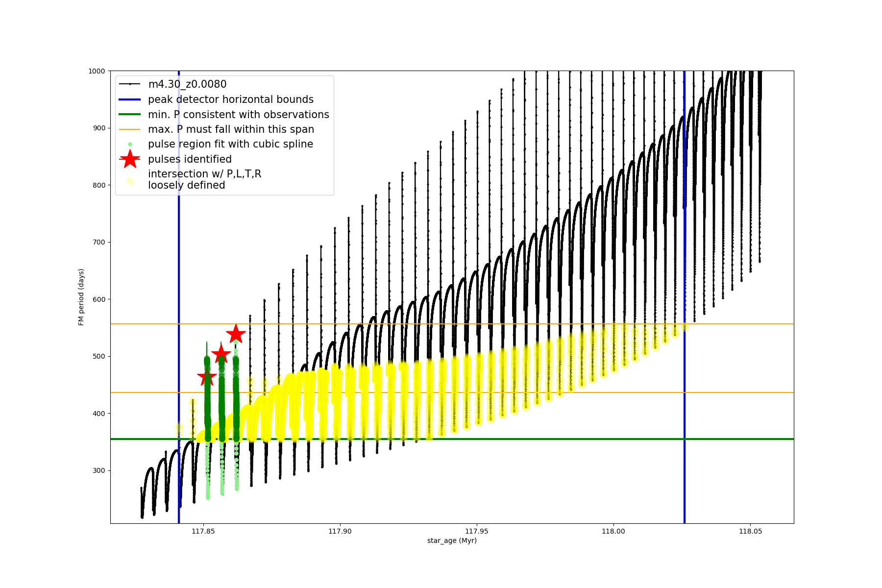This screenshot has height=588, width=882.
Task: Click the 'pulses identified' legend label
Action: tap(190, 159)
